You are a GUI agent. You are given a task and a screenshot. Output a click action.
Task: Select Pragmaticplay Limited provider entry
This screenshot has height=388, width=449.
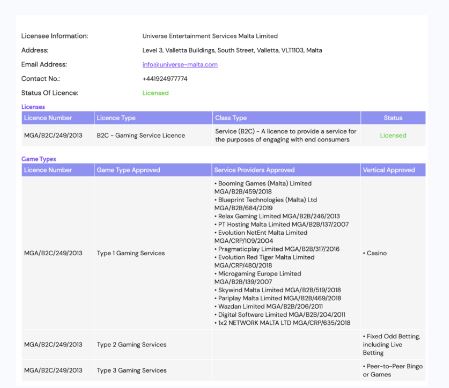click(x=277, y=249)
